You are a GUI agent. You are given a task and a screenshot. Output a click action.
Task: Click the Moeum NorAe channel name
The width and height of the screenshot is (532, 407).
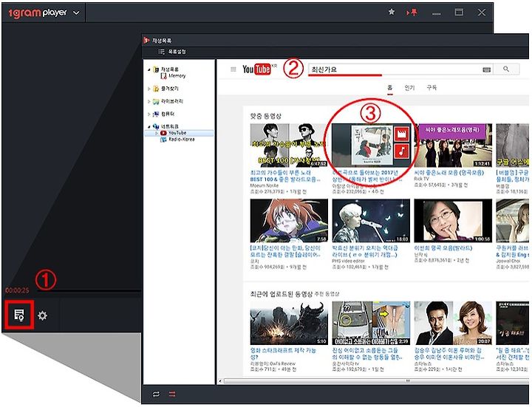[x=265, y=185]
